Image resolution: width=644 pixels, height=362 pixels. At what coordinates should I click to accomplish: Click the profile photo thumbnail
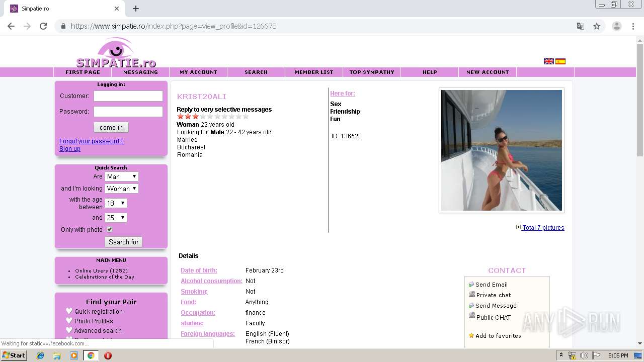(x=502, y=150)
